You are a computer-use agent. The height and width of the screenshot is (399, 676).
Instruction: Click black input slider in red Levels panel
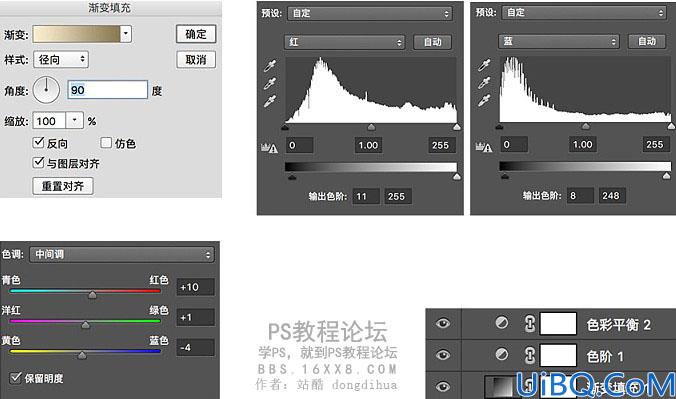tap(285, 127)
